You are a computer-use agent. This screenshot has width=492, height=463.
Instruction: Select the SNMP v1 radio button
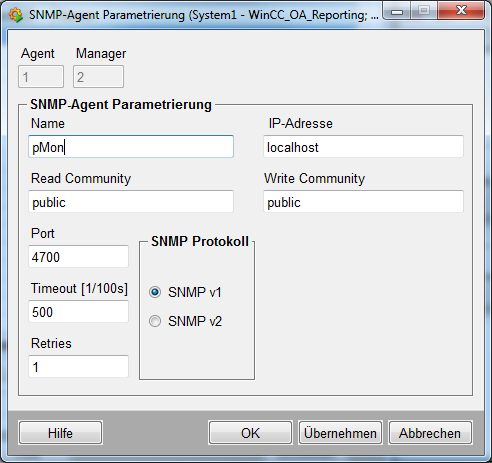(x=155, y=292)
